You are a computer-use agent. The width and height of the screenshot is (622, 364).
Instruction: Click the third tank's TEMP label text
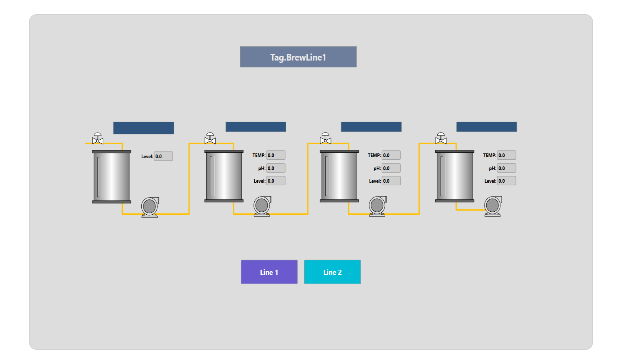coord(374,155)
